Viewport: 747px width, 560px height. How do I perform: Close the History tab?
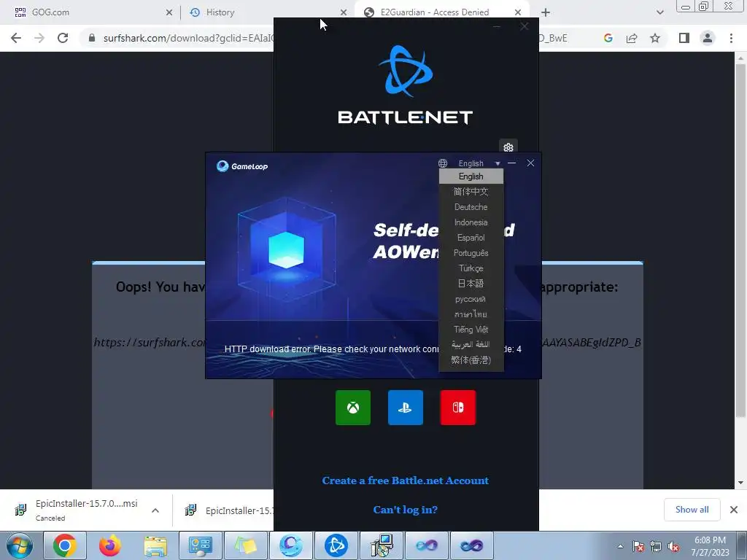344,12
